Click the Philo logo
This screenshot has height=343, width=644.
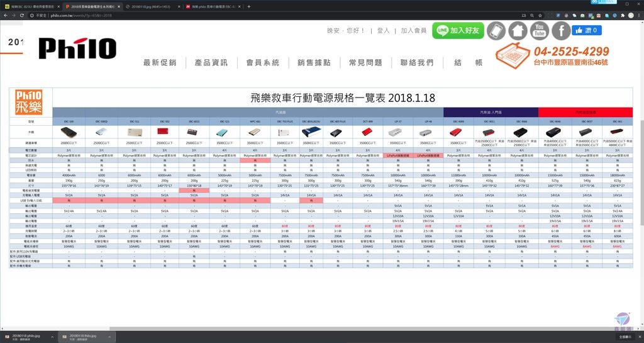click(77, 48)
